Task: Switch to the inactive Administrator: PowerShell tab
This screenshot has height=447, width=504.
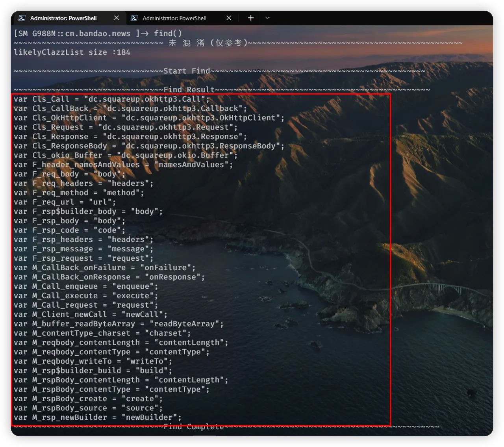Action: coord(174,18)
